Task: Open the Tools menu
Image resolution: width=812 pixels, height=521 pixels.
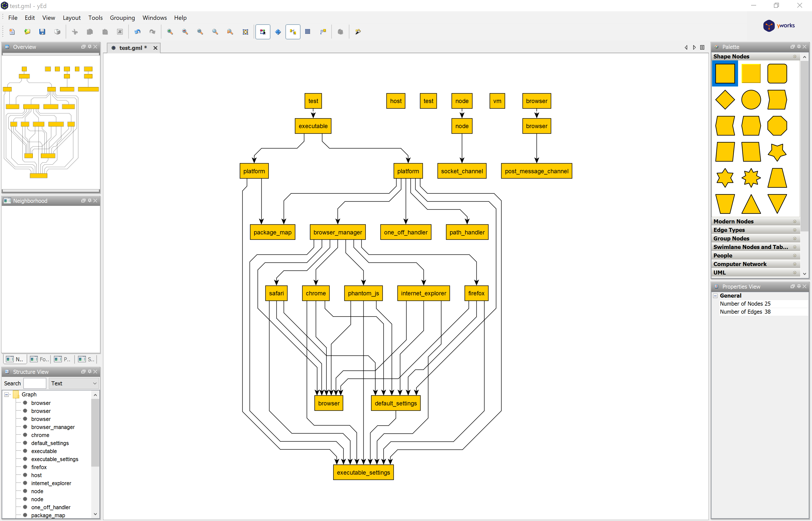Action: 95,18
